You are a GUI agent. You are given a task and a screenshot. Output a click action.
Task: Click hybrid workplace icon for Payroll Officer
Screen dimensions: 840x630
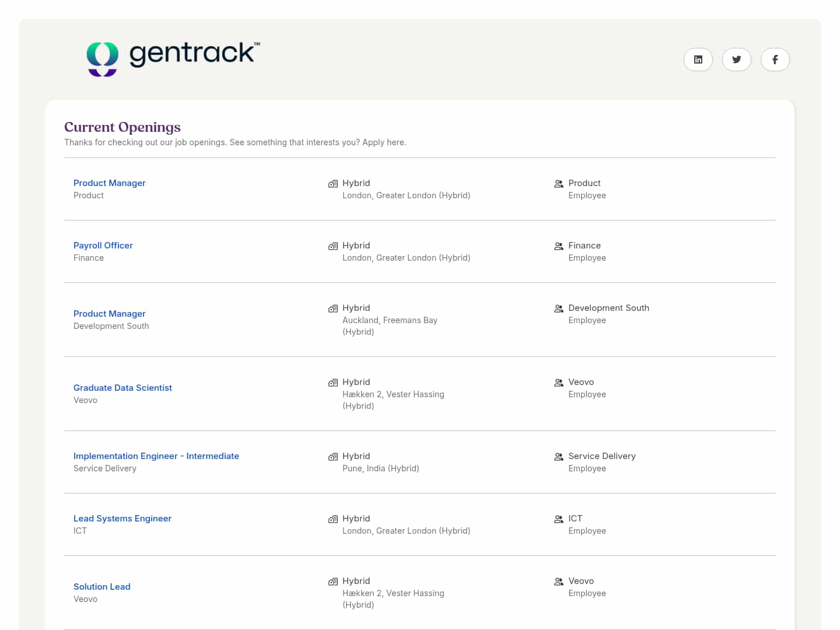(333, 246)
